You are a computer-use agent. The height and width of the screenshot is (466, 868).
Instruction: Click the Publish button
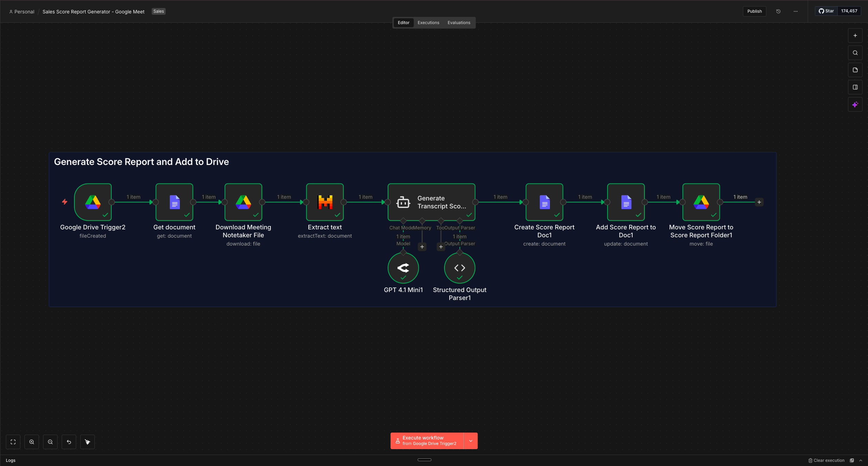coord(754,11)
